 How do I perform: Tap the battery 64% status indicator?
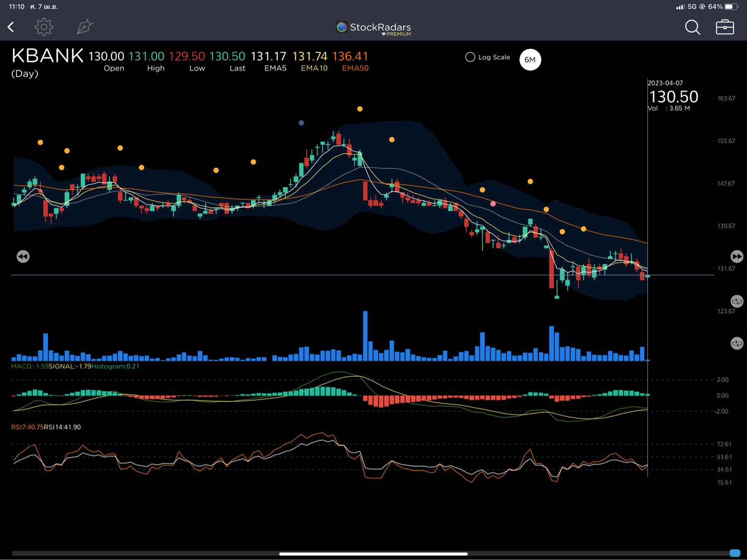(x=723, y=7)
